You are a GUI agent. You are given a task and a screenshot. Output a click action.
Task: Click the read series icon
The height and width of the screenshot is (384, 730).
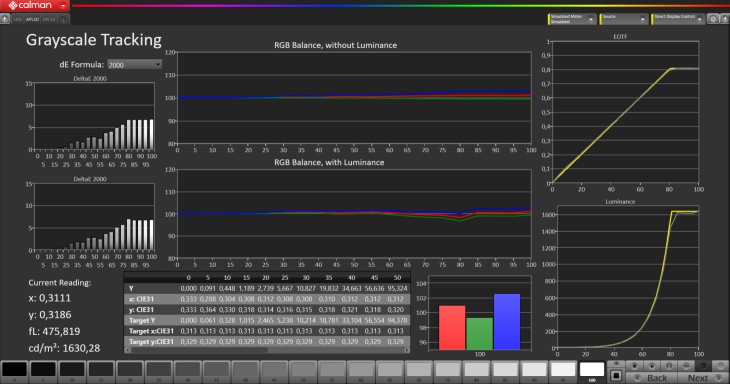[669, 366]
